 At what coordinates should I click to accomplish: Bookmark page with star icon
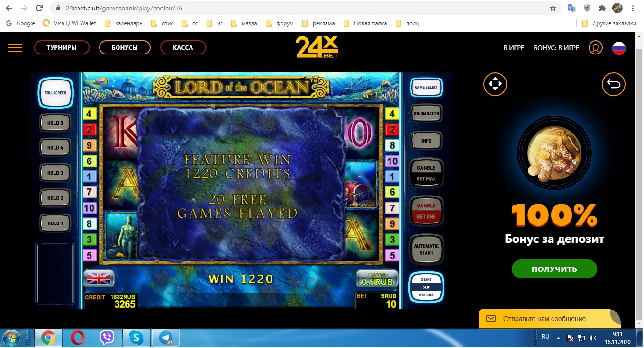(x=553, y=8)
